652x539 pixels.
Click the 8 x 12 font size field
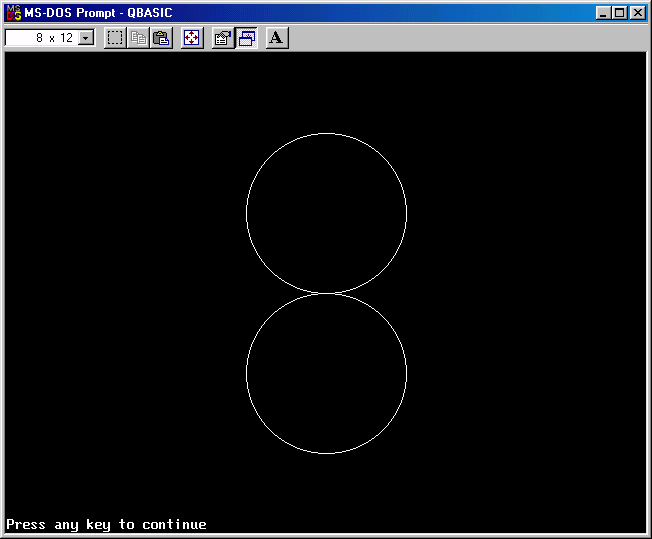(42, 38)
